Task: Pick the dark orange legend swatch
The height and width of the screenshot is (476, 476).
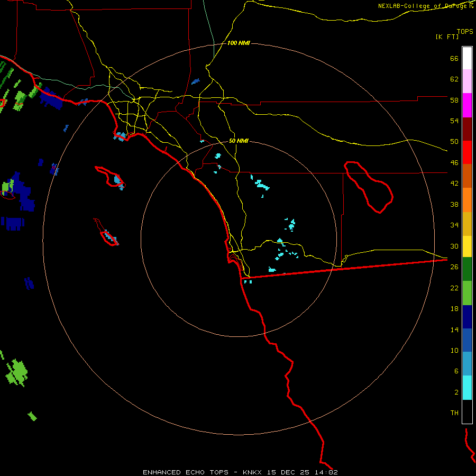Action: click(x=467, y=176)
